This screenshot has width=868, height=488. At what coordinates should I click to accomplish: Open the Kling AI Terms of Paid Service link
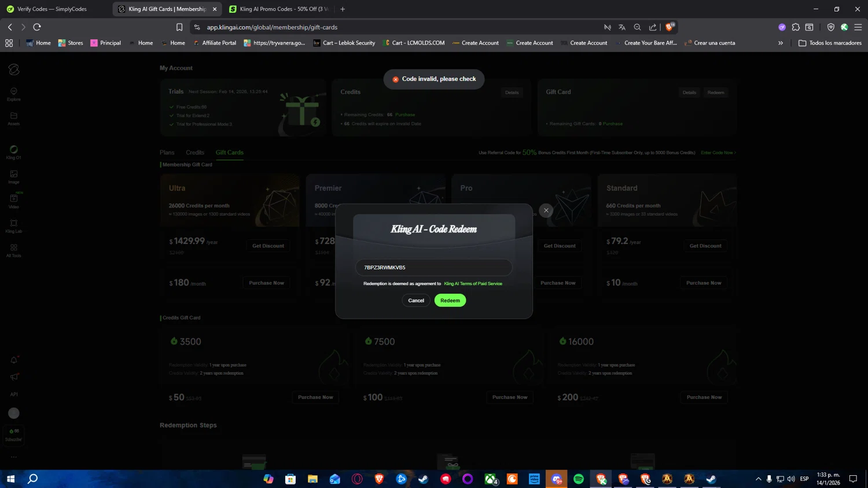(x=473, y=284)
